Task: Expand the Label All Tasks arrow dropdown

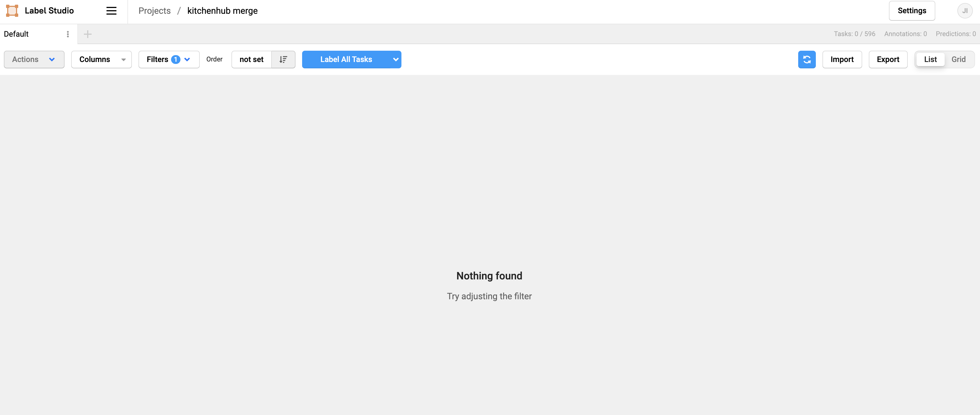Action: point(396,59)
